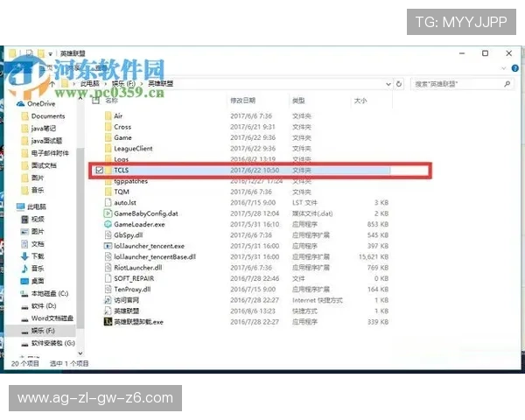Click the GbSpy.dll file icon
Screen dimensions: 525x420
[x=108, y=235]
